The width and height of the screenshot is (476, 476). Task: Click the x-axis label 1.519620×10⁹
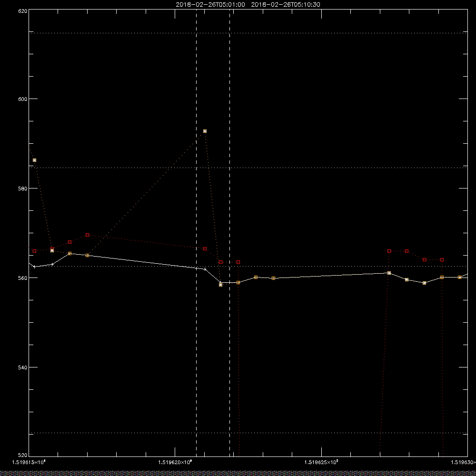175,462
